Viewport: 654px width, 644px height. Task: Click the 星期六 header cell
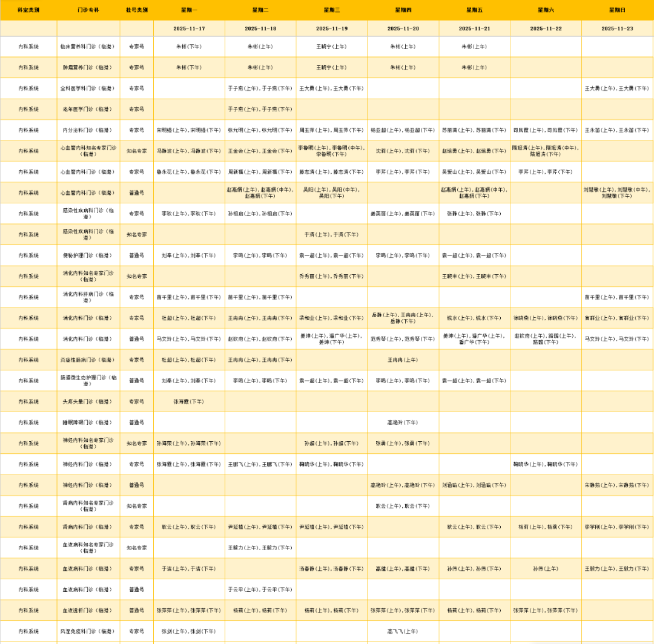click(x=546, y=10)
